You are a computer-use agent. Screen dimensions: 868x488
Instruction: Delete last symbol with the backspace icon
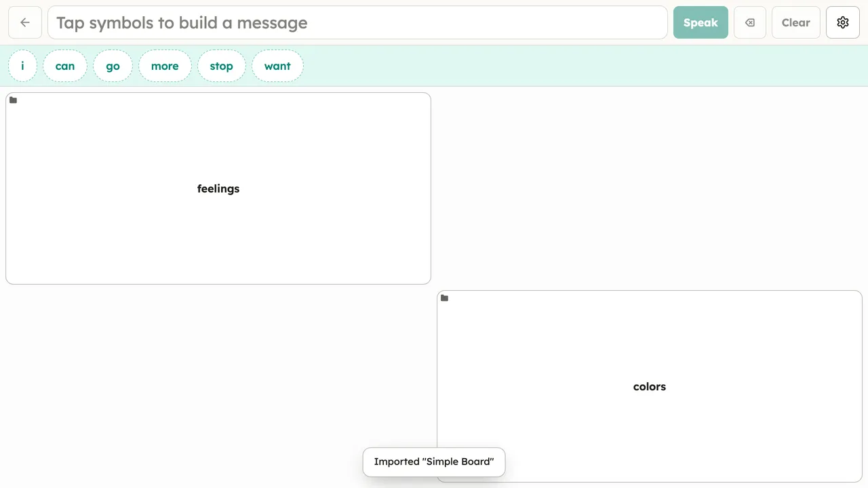pyautogui.click(x=750, y=22)
